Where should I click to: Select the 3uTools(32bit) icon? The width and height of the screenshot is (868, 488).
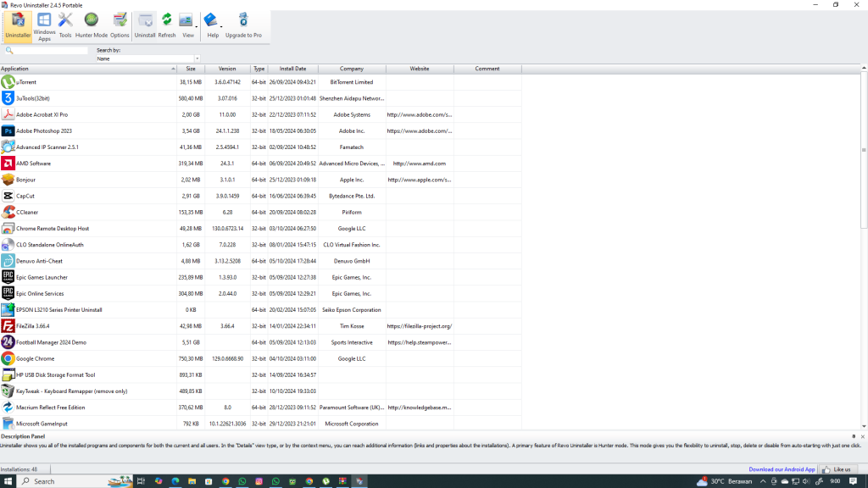[x=8, y=98]
